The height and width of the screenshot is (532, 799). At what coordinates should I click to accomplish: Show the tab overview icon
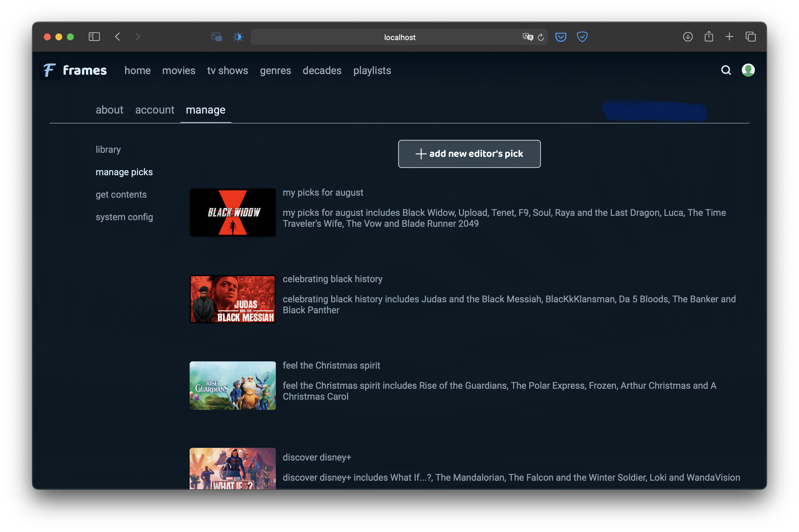tap(750, 37)
